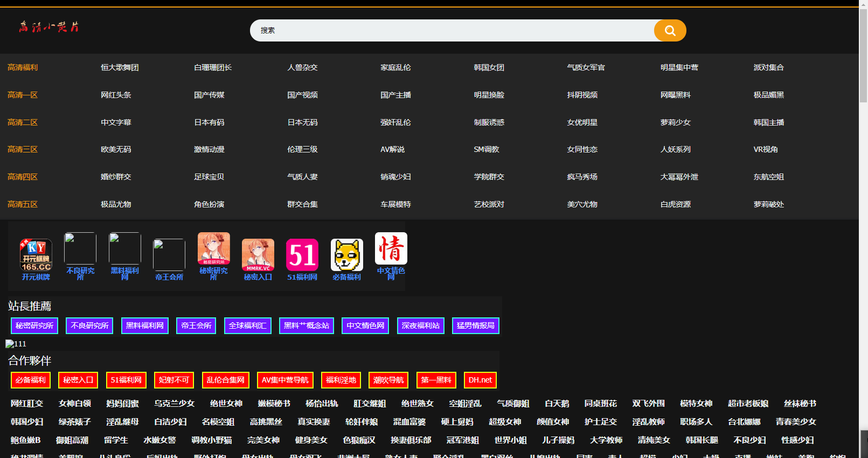Screen dimensions: 868x458
Task: Open the 帝王会所 broken image icon
Action: coord(169,255)
